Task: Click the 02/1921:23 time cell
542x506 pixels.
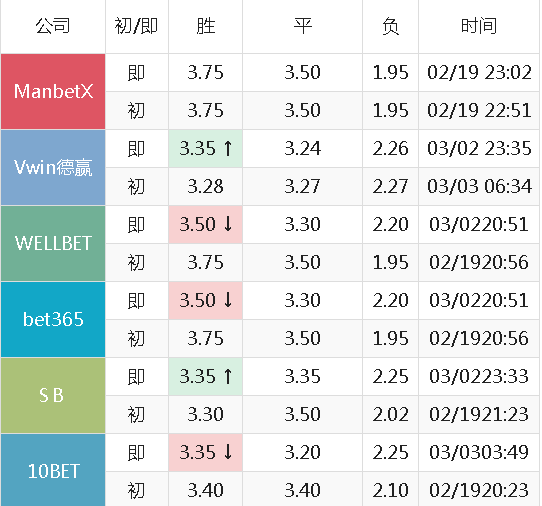Action: 479,415
